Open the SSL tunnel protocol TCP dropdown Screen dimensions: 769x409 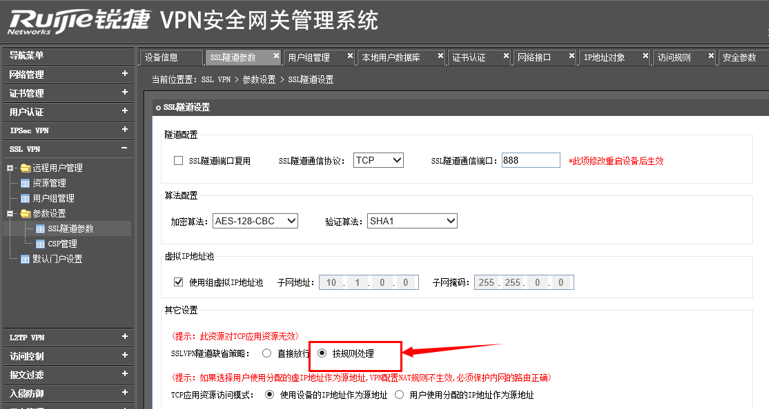click(x=378, y=160)
